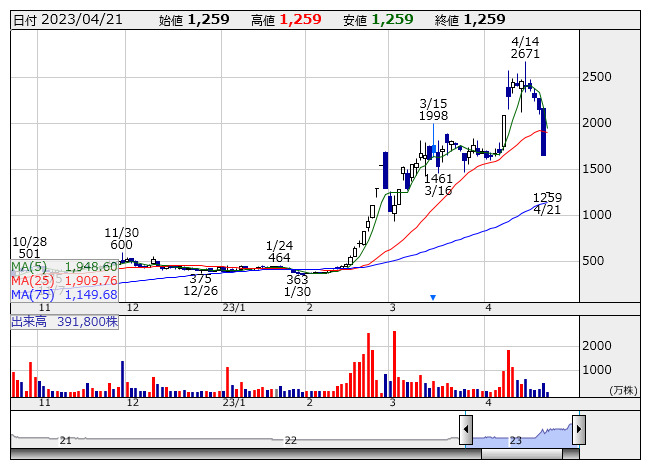The height and width of the screenshot is (470, 653).
Task: Click the 3/15 peak label 1998
Action: (433, 116)
